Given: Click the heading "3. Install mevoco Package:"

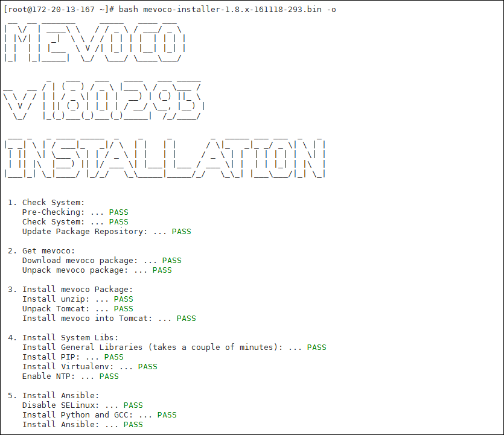Looking at the screenshot, I should pyautogui.click(x=71, y=289).
